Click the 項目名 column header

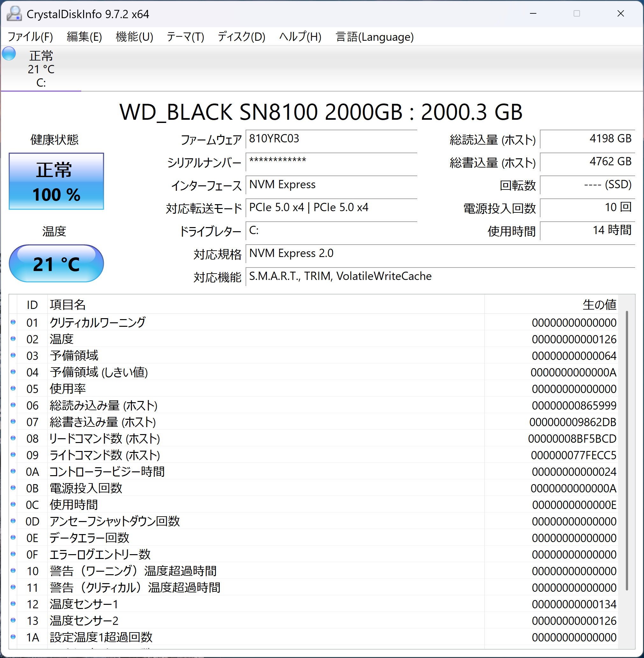coord(68,304)
